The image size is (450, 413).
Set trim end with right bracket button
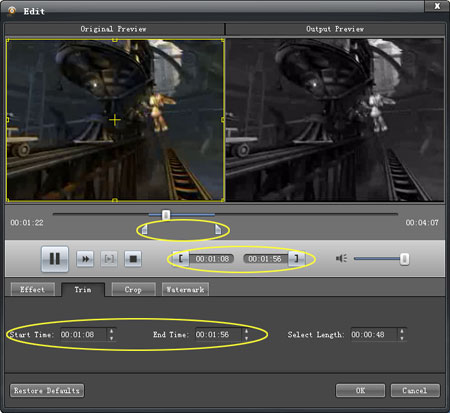pyautogui.click(x=296, y=259)
